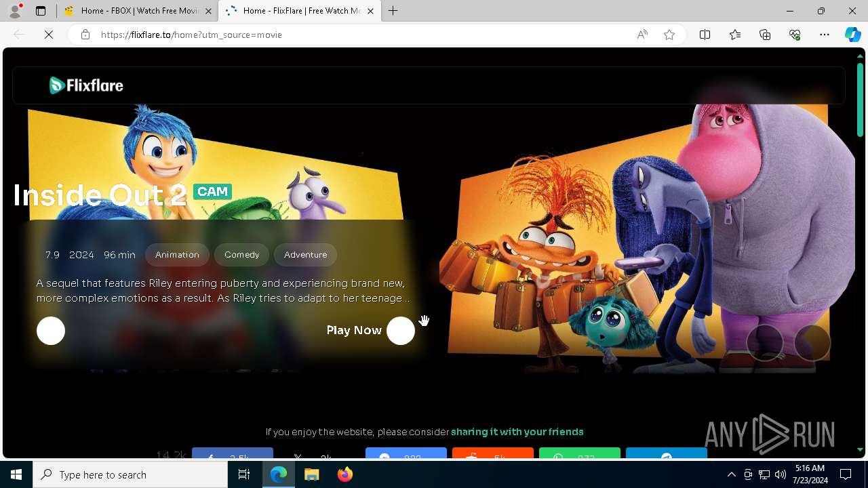Open Task View on the taskbar
The image size is (868, 488).
[x=244, y=474]
